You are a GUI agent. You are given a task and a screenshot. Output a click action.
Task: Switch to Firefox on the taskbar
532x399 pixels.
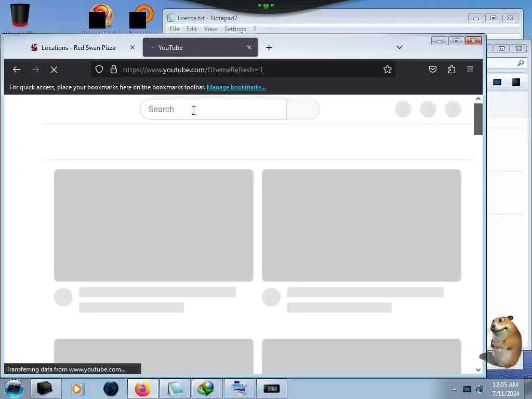click(x=142, y=389)
